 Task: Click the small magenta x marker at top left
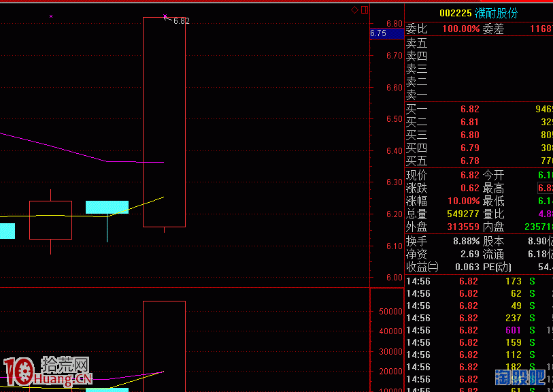coord(51,16)
